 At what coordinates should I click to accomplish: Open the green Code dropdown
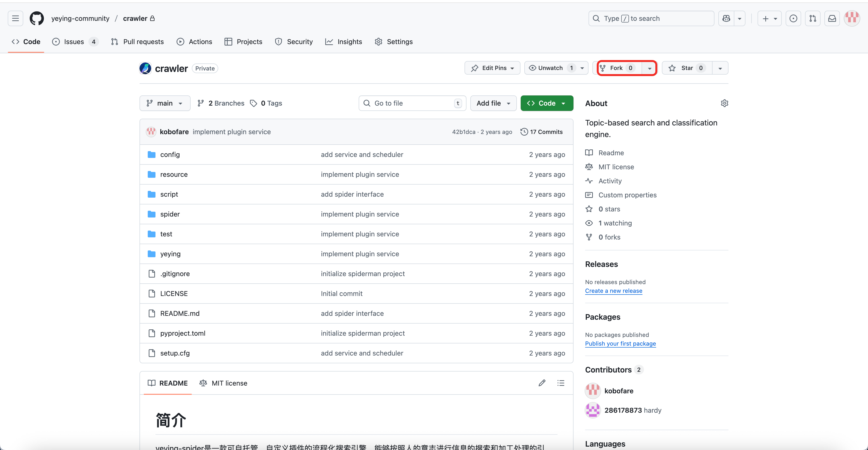(547, 103)
